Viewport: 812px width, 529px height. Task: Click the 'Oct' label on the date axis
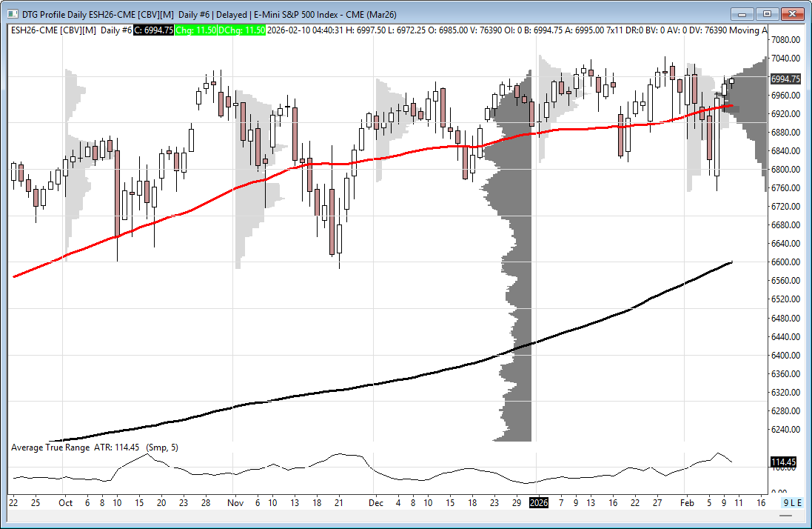(x=65, y=502)
